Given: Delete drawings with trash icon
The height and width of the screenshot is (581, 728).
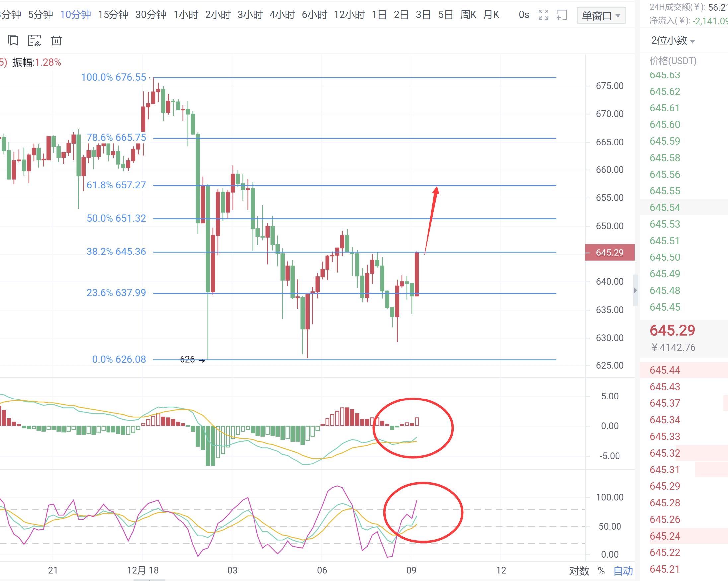Looking at the screenshot, I should 56,40.
